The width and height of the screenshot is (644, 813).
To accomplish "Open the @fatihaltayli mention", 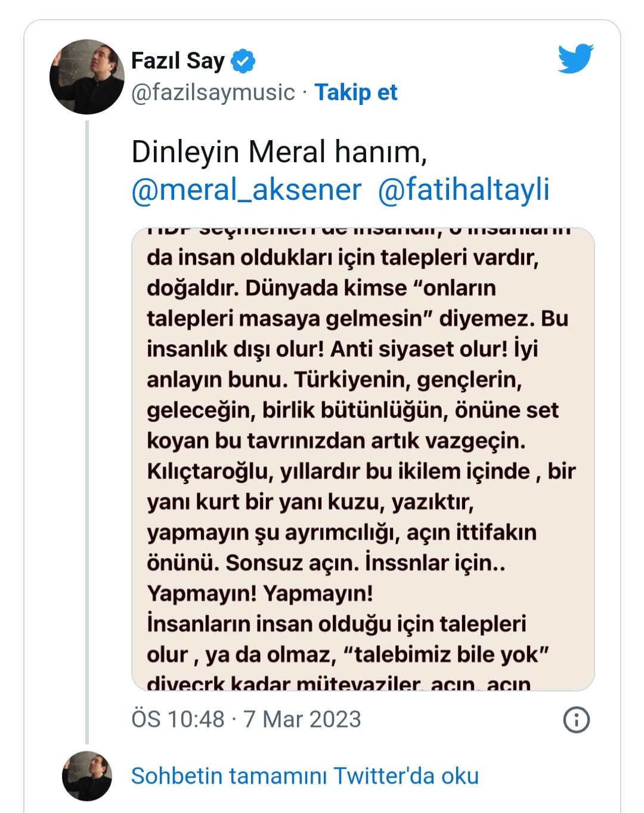I will [x=463, y=190].
